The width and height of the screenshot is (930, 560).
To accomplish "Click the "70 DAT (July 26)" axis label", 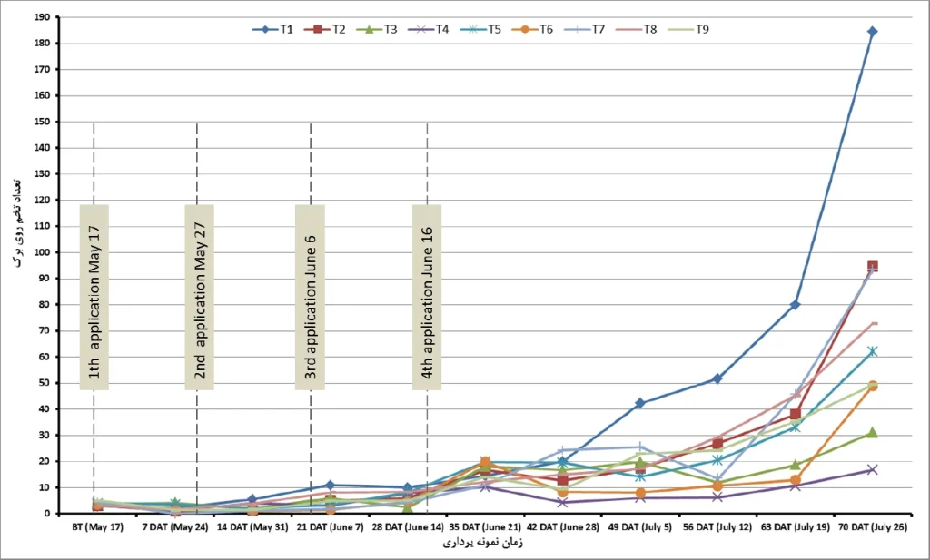I will pyautogui.click(x=873, y=526).
